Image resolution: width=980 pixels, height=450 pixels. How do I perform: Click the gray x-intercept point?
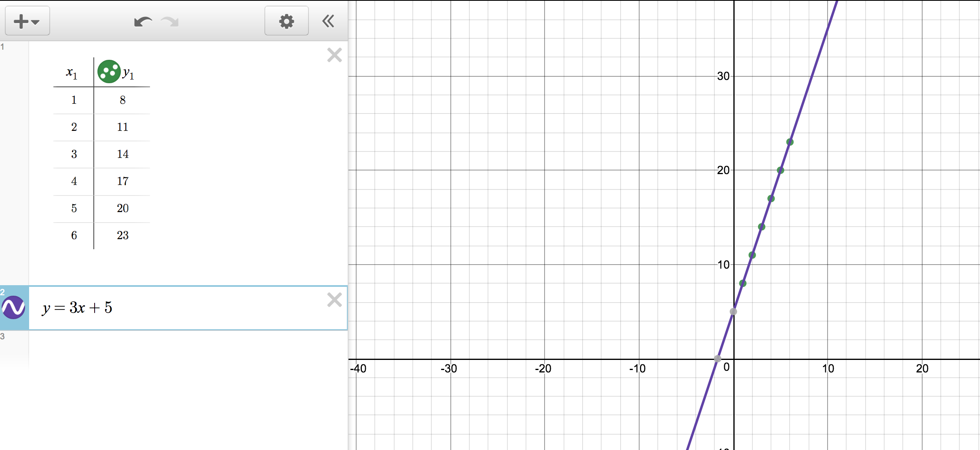point(718,358)
